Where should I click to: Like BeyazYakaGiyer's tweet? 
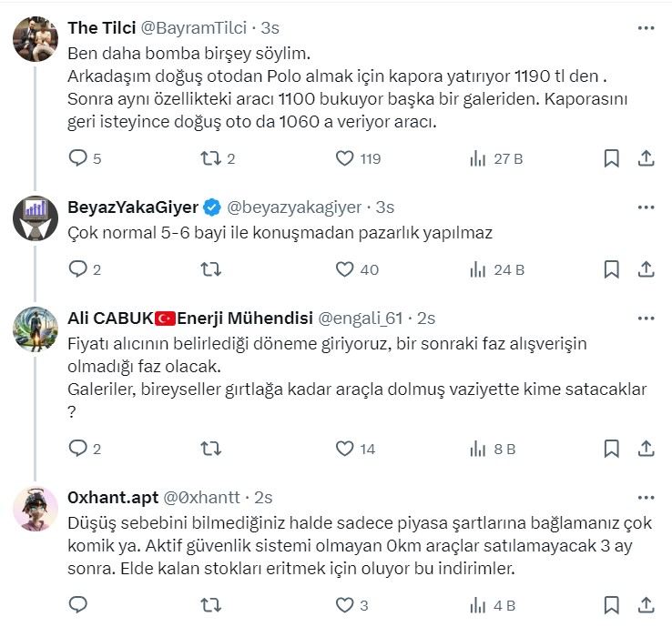click(344, 269)
